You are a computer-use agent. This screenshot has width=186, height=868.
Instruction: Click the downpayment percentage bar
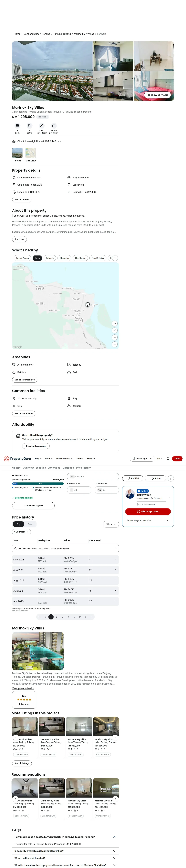pos(38,483)
